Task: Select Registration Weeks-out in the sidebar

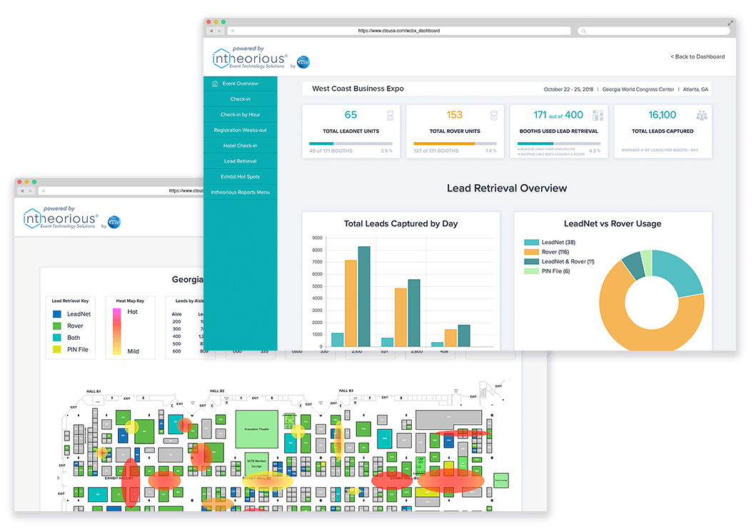Action: [240, 130]
